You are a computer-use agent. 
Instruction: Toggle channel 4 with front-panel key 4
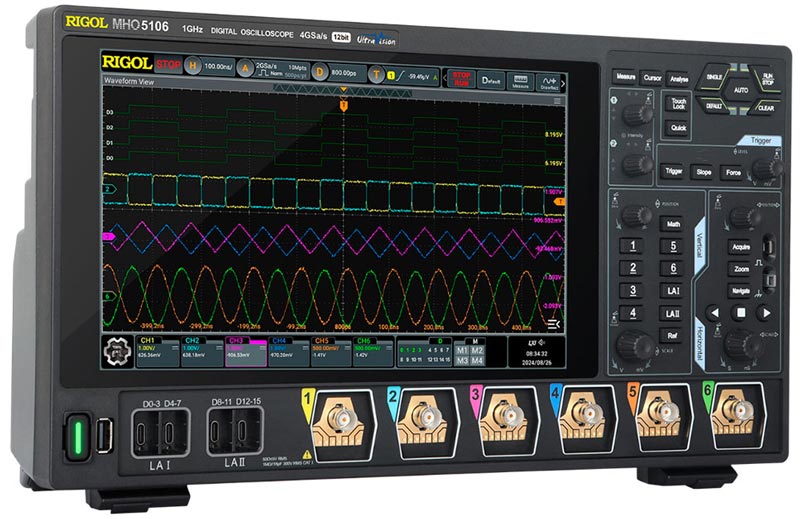coord(633,312)
